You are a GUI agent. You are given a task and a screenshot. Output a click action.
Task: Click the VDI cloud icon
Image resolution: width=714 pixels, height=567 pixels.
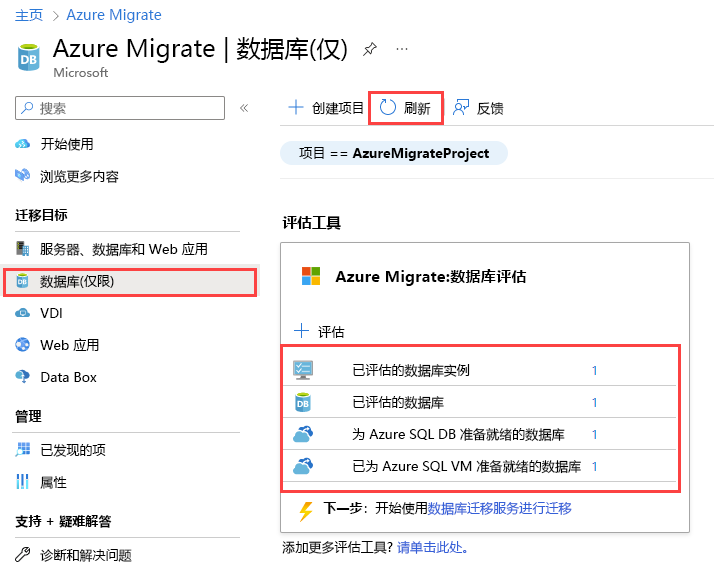(22, 313)
